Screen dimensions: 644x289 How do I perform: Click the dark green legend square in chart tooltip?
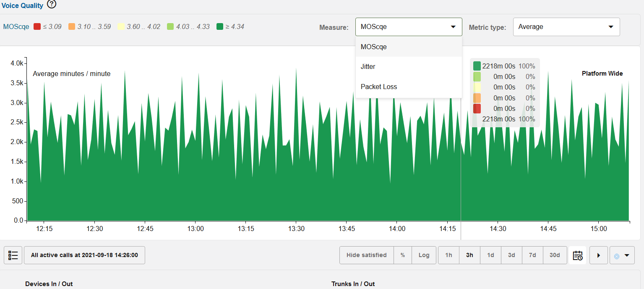point(477,66)
